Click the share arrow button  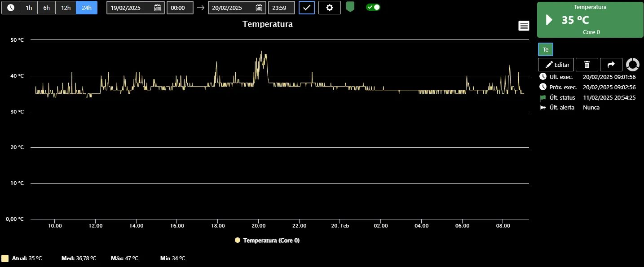(x=611, y=65)
